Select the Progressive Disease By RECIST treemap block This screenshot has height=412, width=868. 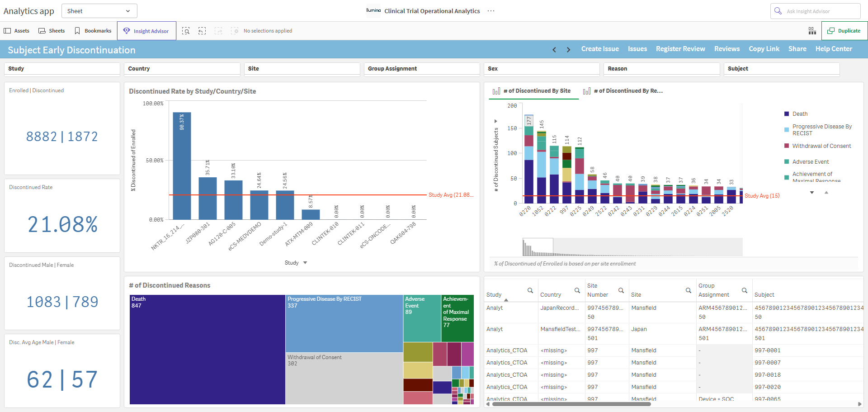[344, 324]
